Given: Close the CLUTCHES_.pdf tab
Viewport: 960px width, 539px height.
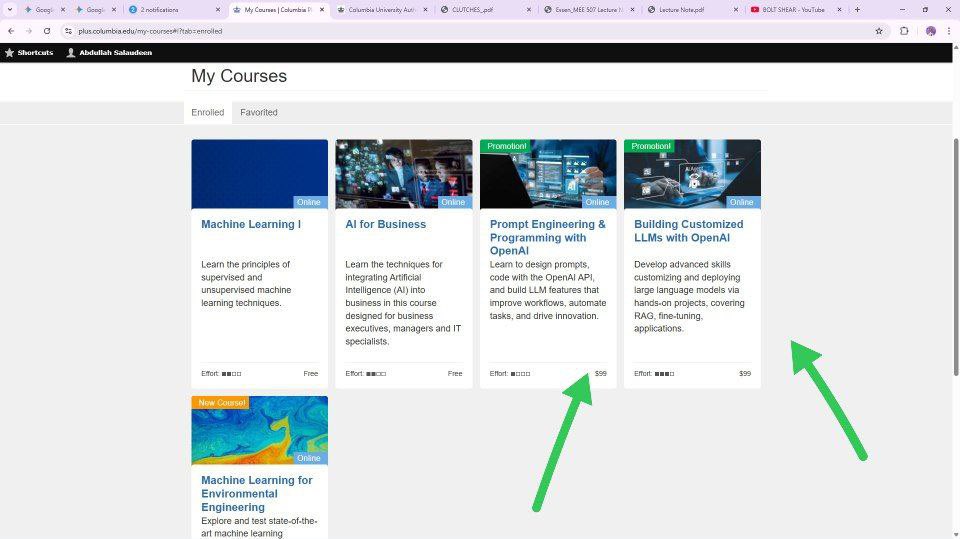Looking at the screenshot, I should pos(529,10).
